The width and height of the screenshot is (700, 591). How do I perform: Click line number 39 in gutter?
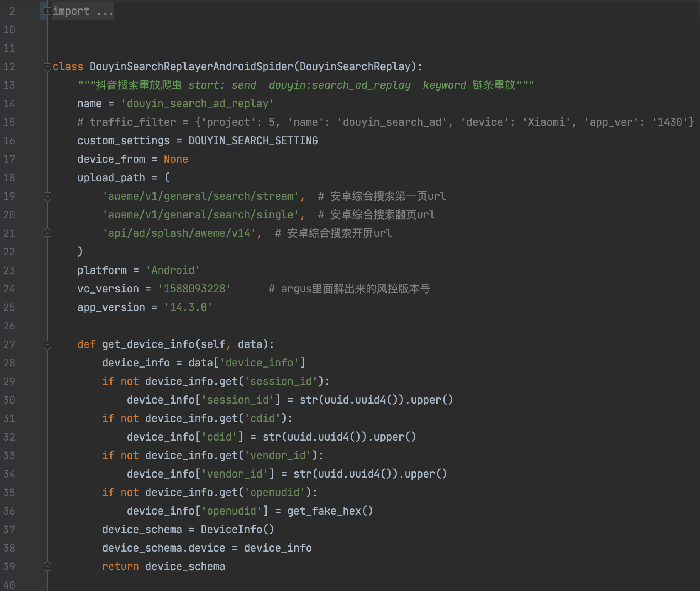pyautogui.click(x=9, y=567)
